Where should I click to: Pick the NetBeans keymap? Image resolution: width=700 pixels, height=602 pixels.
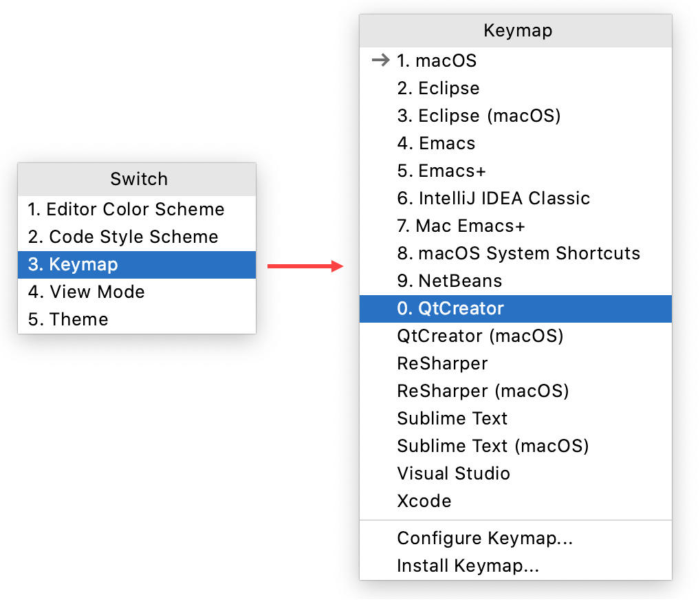click(x=449, y=281)
